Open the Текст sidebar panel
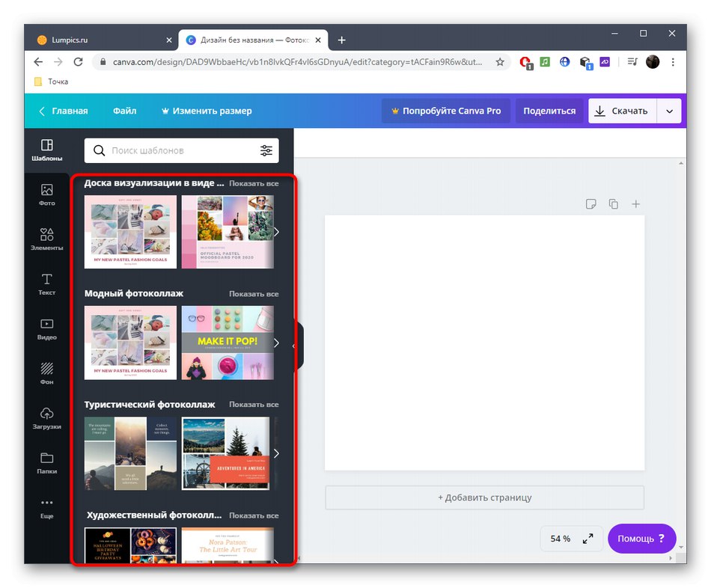The width and height of the screenshot is (711, 588). tap(46, 284)
